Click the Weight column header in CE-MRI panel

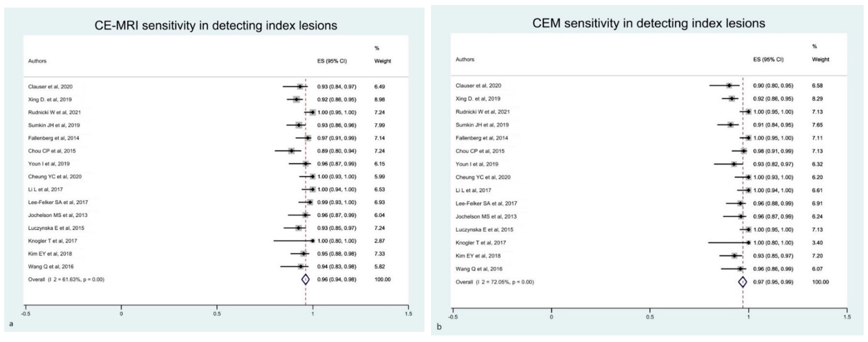[382, 61]
